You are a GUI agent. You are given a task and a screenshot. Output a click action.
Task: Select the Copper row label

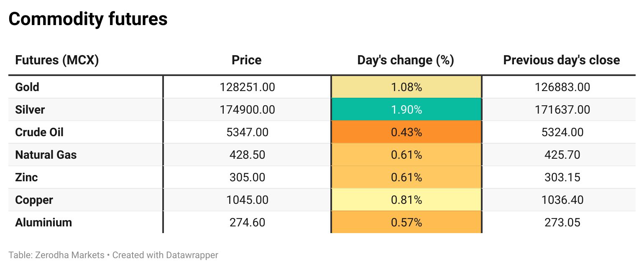34,200
